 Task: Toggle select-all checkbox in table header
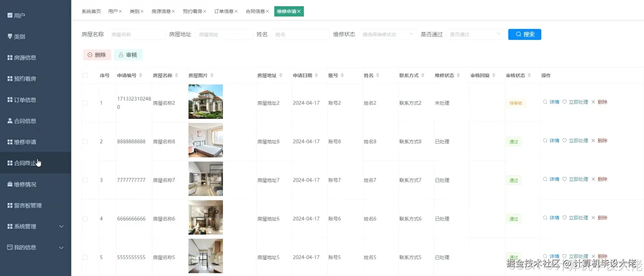[x=85, y=75]
